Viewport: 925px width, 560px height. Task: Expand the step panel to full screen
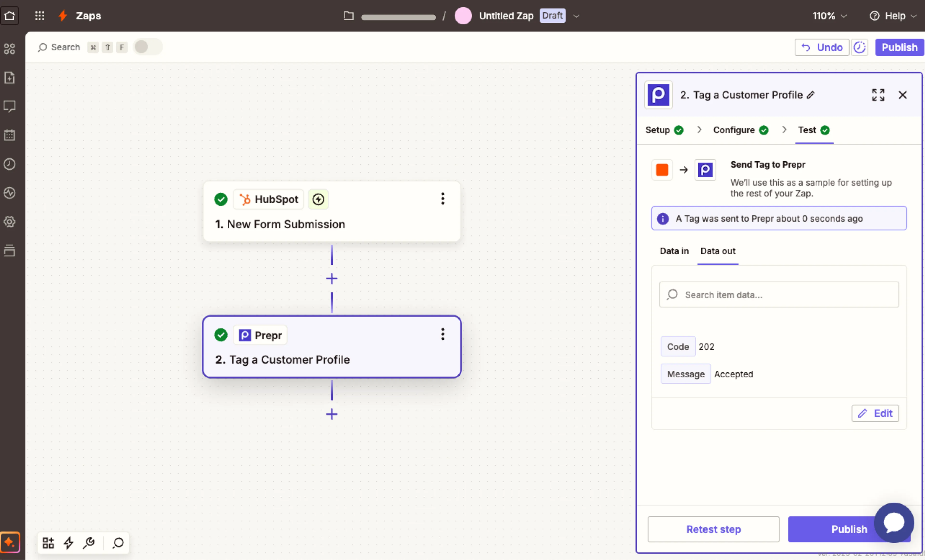click(x=878, y=95)
